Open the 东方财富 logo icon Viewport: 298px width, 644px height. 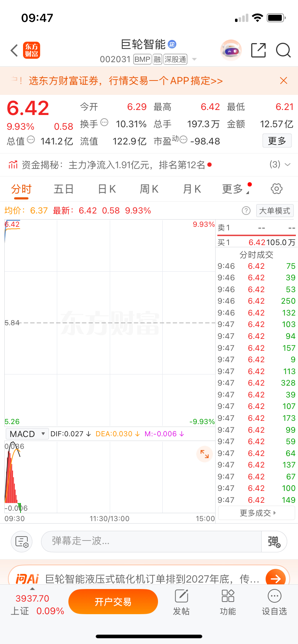click(32, 50)
